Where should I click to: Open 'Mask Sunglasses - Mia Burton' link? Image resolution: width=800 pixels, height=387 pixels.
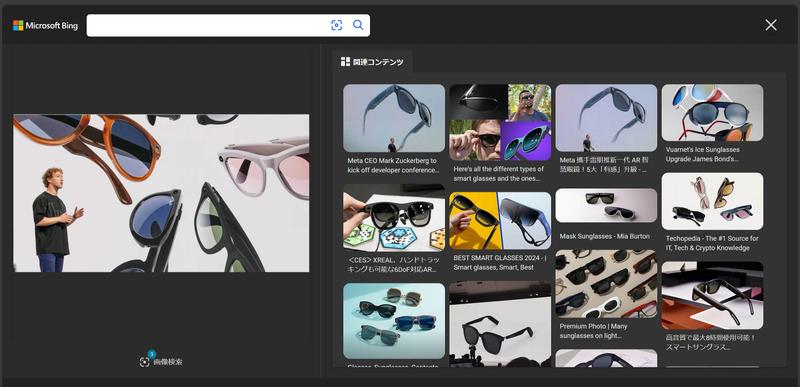[x=605, y=237]
